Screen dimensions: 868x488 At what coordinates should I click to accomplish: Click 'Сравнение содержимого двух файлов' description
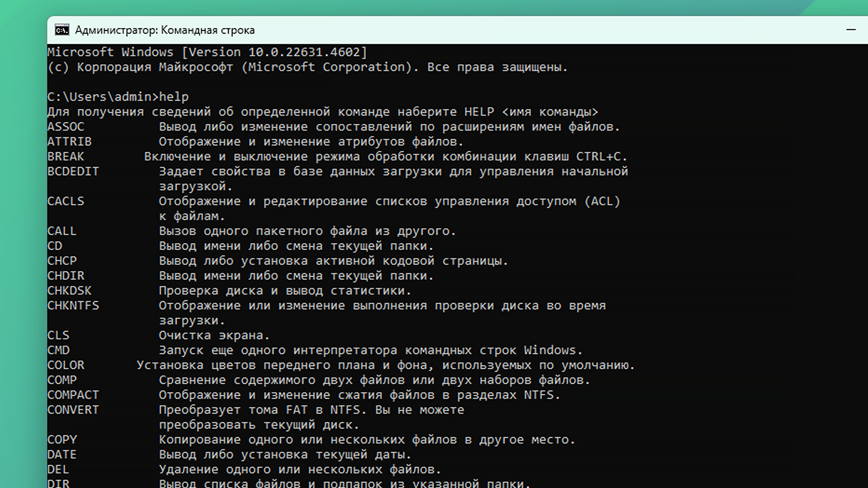(374, 380)
